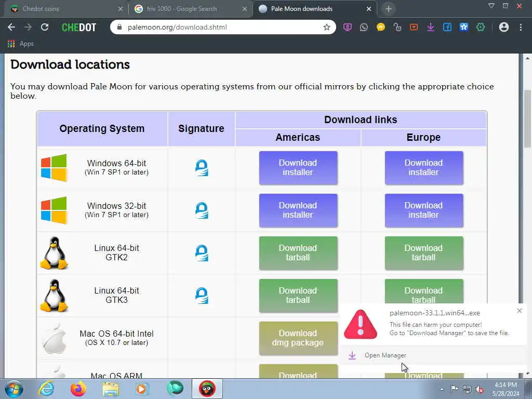Reload the Pale Moon downloads page
The image size is (532, 399).
coord(45,27)
